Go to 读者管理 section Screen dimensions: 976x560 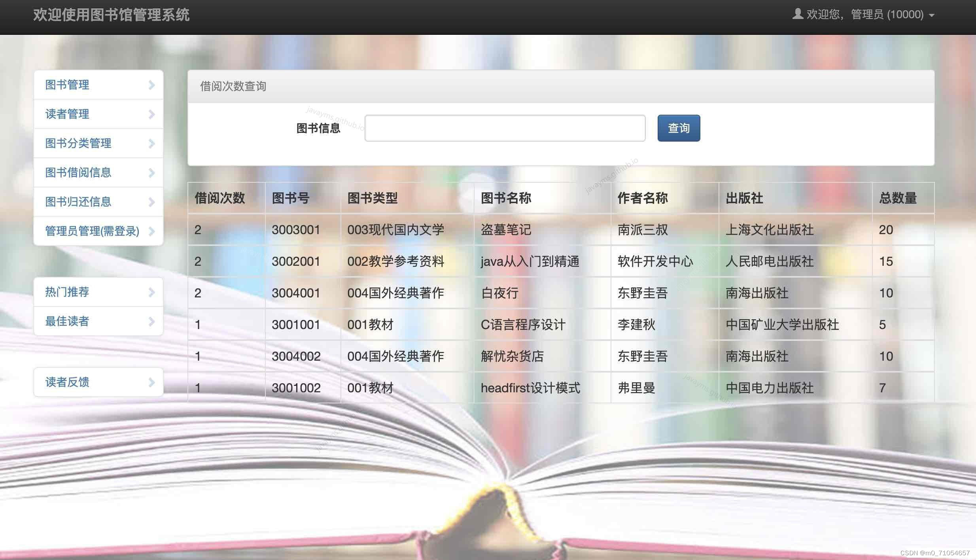pyautogui.click(x=67, y=114)
